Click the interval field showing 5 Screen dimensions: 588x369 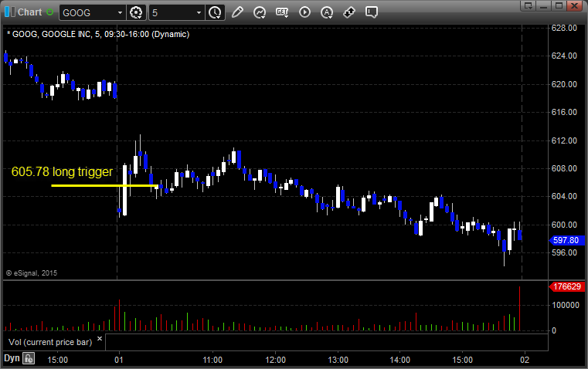click(172, 12)
